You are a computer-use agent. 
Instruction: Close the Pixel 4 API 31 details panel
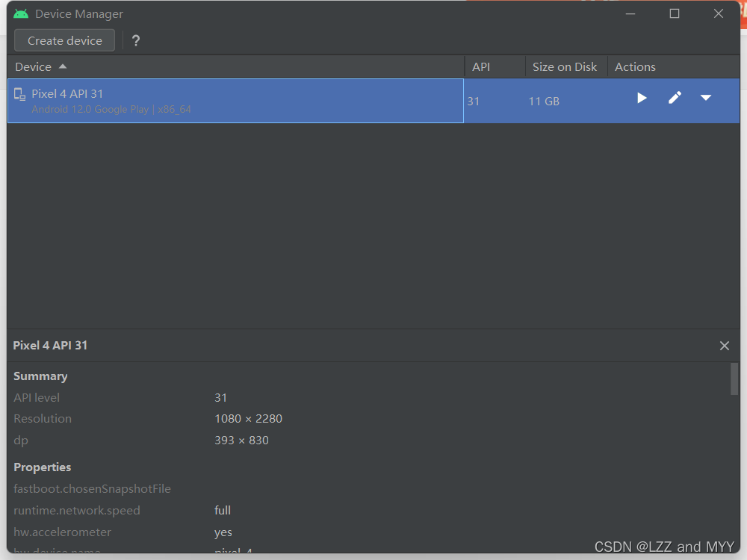724,346
